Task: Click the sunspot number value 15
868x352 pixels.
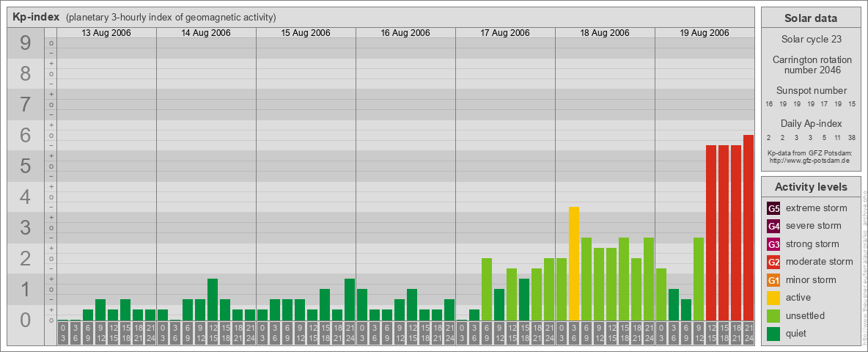Action: (x=852, y=104)
